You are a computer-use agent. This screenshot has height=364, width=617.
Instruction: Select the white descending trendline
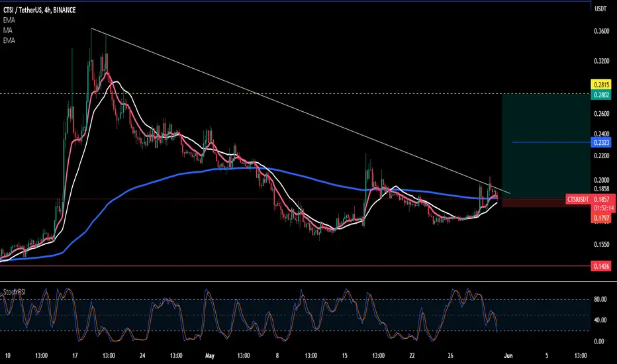(301, 111)
